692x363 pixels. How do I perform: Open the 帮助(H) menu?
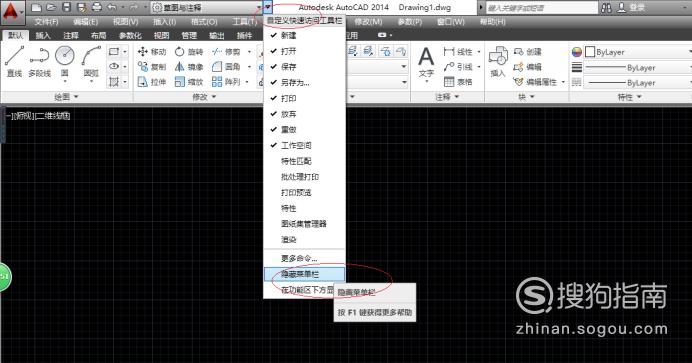[493, 21]
